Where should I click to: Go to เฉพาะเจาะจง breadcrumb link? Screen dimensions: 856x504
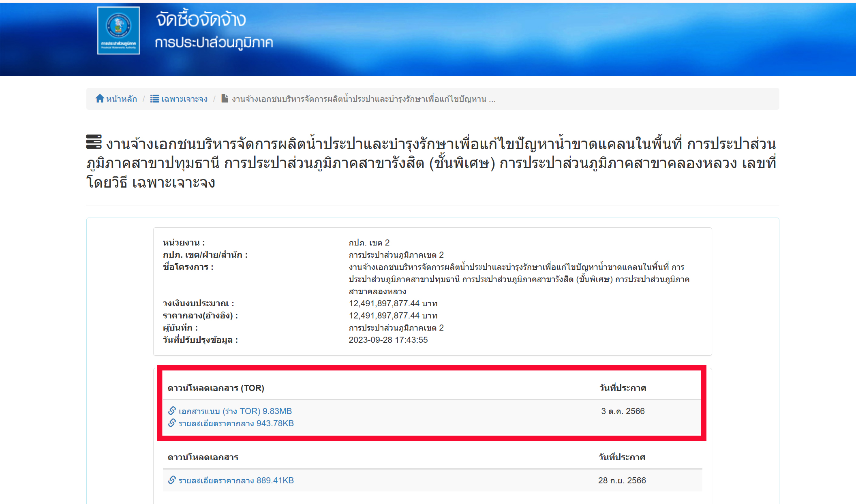pos(184,99)
